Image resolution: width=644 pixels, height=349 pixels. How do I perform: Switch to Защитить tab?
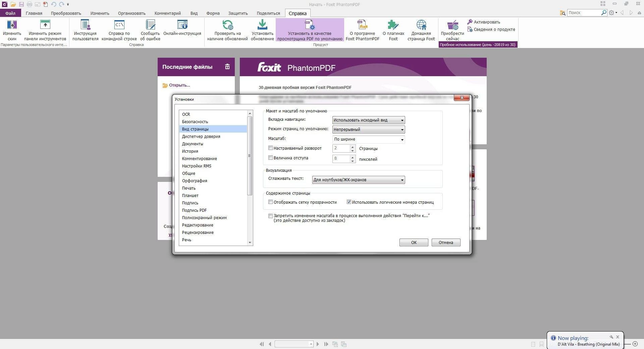pyautogui.click(x=238, y=13)
